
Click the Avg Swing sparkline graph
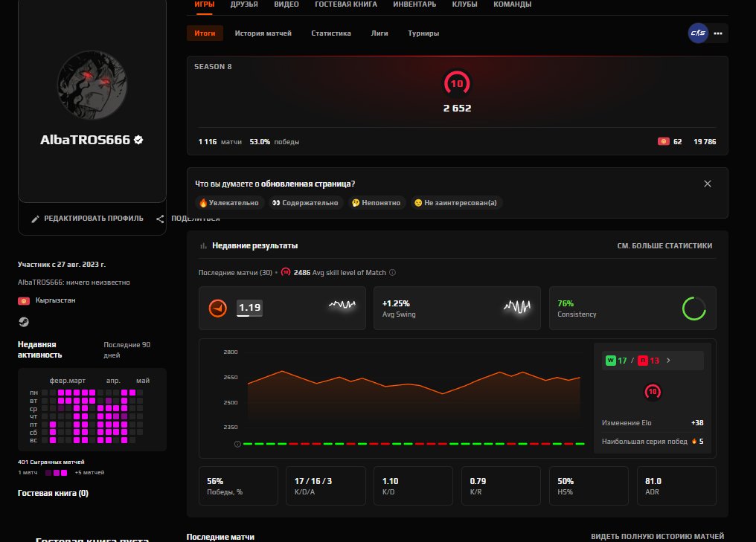[517, 306]
